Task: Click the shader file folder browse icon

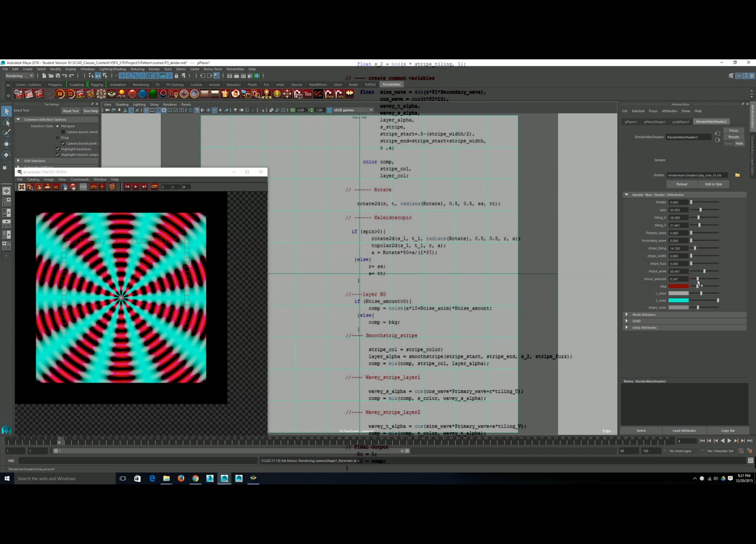Action: [737, 175]
